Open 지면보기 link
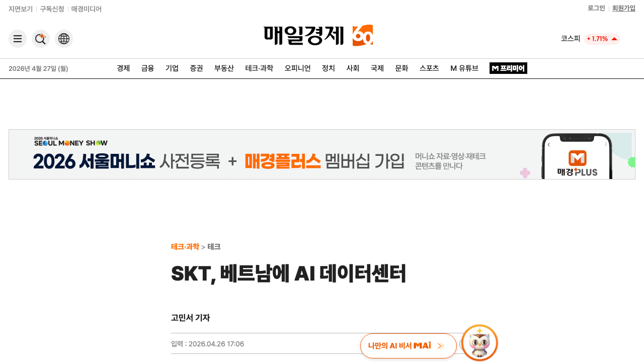Image resolution: width=644 pixels, height=362 pixels. tap(21, 9)
